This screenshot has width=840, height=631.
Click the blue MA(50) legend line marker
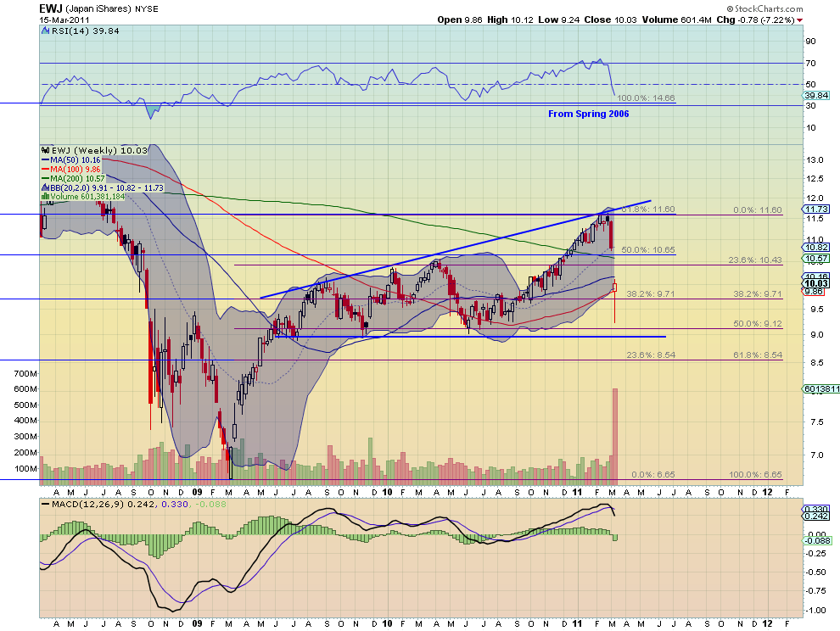(x=46, y=160)
